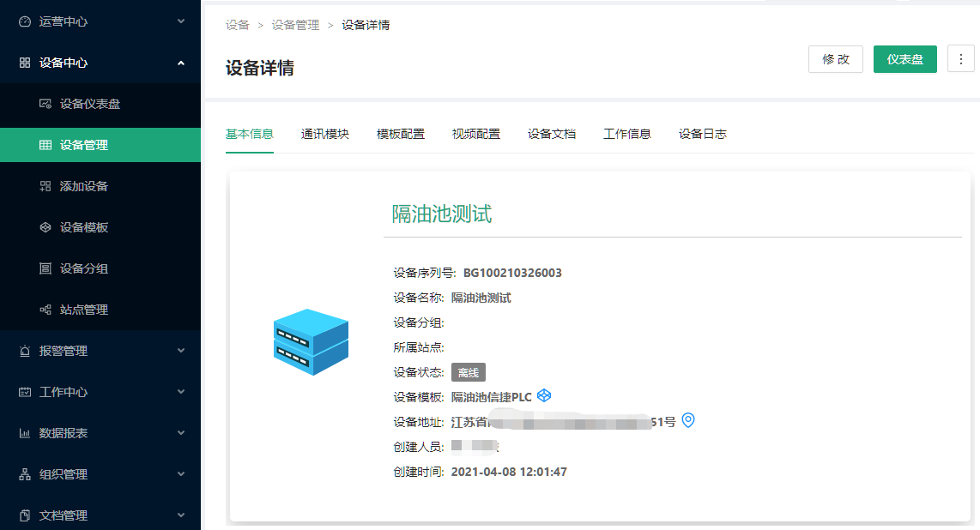Image resolution: width=980 pixels, height=530 pixels.
Task: Open 设备仪表盘 in the sidebar
Action: coord(89,104)
